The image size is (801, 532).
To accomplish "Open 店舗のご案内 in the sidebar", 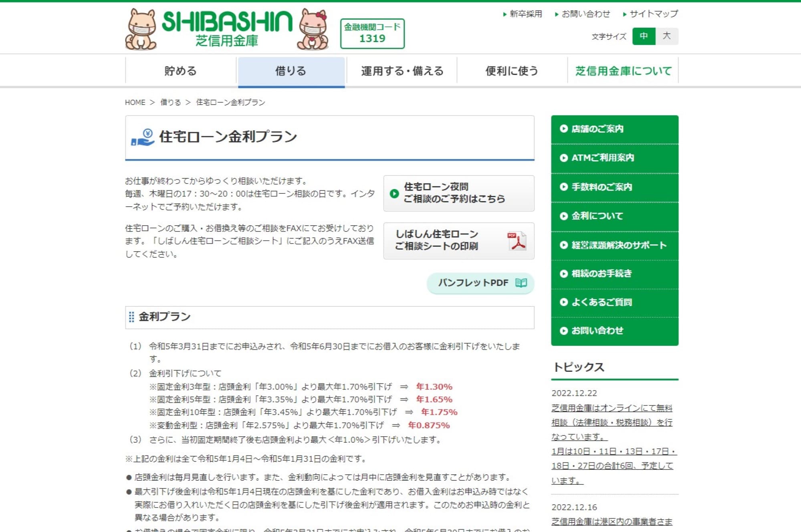I will [615, 129].
